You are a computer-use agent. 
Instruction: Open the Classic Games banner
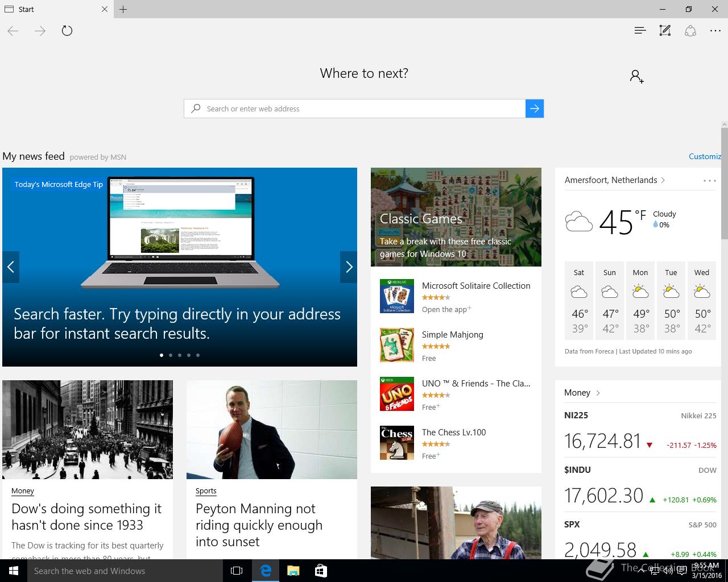coord(456,217)
